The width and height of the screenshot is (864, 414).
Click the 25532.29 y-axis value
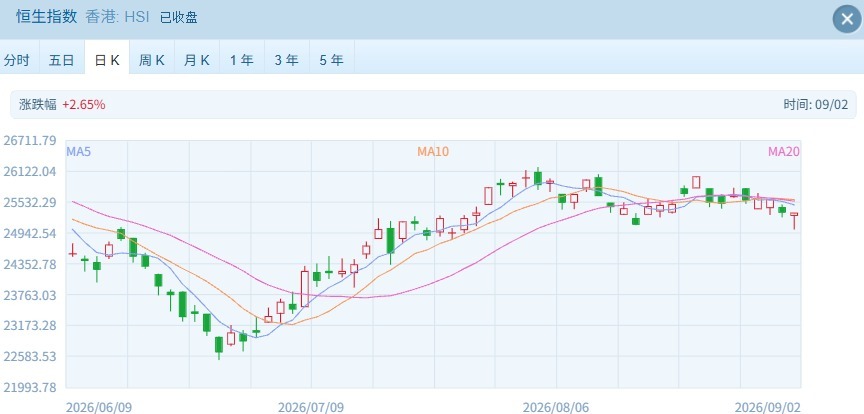coord(30,202)
